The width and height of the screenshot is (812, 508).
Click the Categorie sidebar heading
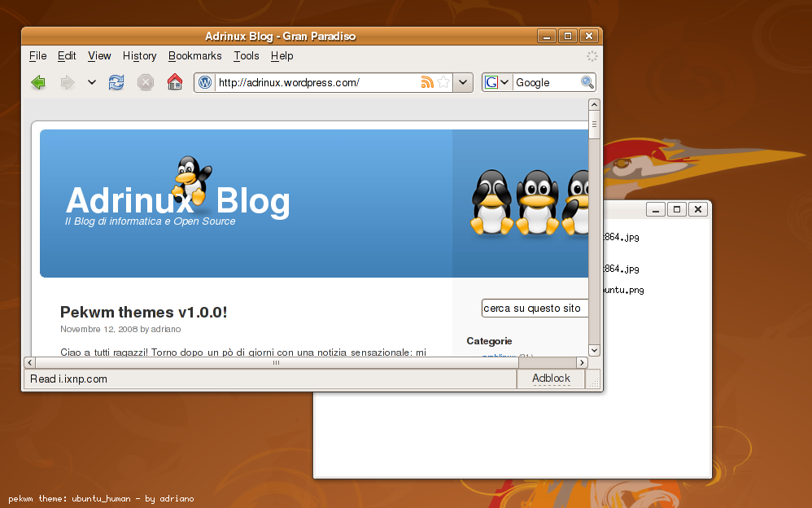click(x=489, y=341)
